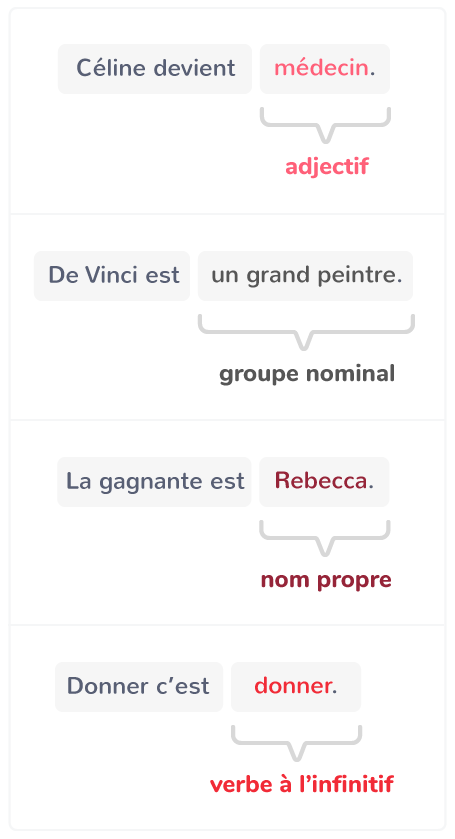455x839 pixels.
Task: Select the pink 'médecin.' word box
Action: coord(325,69)
